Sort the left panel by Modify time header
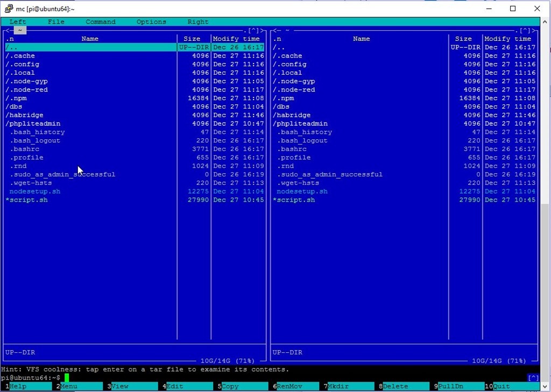Image resolution: width=551 pixels, height=392 pixels. (236, 39)
